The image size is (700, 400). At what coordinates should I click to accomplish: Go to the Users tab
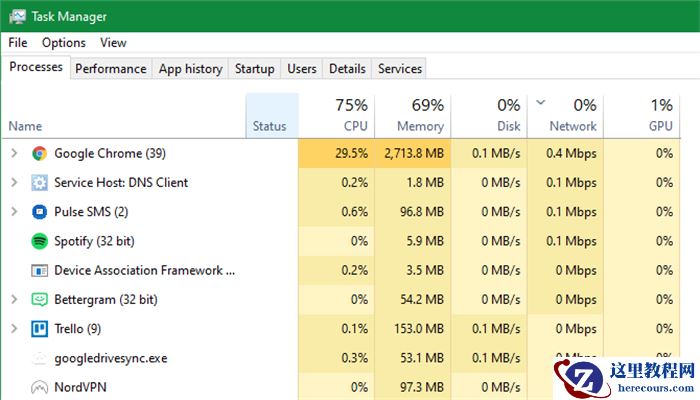[302, 69]
